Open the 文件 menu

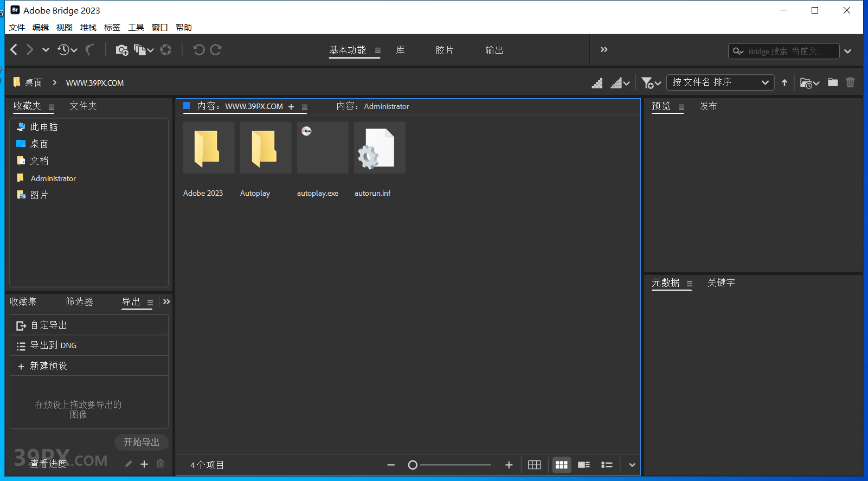17,27
